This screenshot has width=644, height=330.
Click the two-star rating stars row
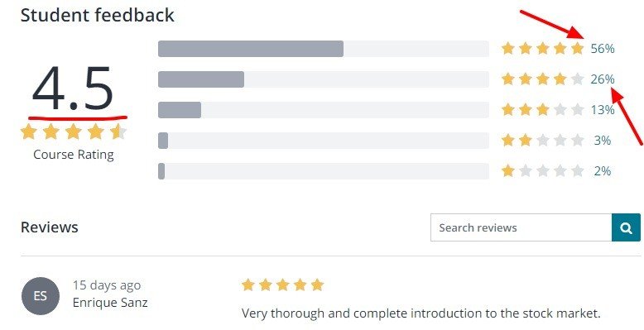[x=542, y=141]
